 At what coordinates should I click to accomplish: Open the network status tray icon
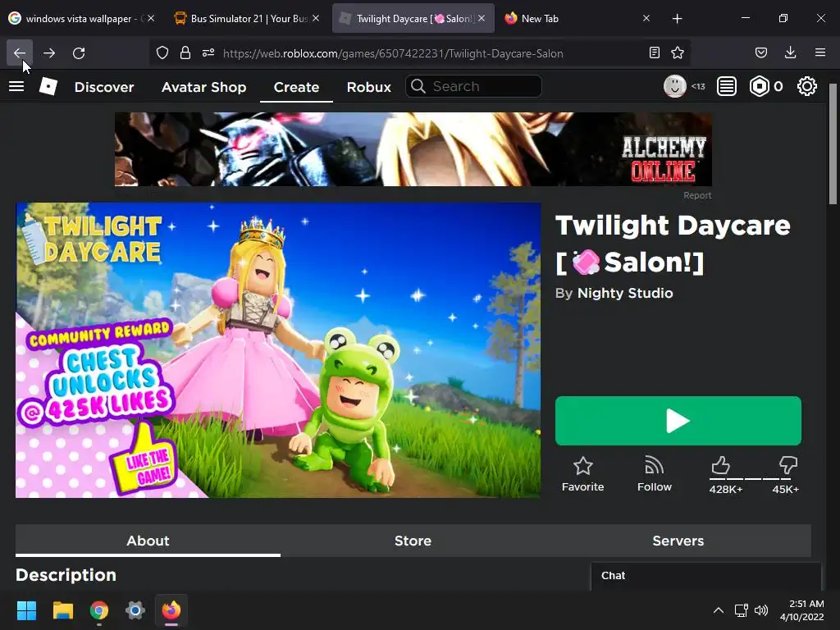(x=741, y=610)
